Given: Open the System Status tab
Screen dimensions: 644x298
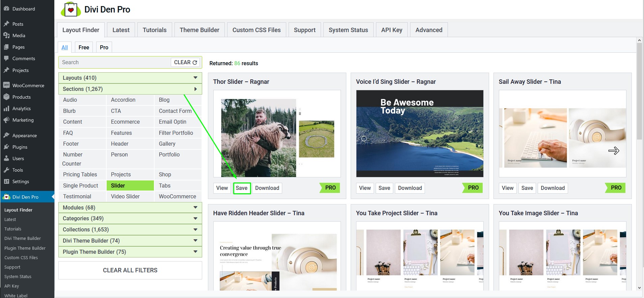Looking at the screenshot, I should [348, 30].
